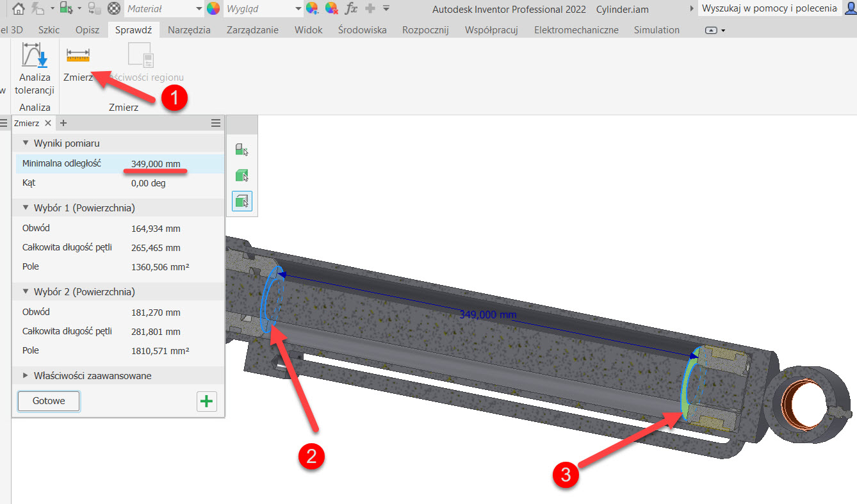The width and height of the screenshot is (857, 504).
Task: Switch to the Narzędzia ribbon tab
Action: (189, 30)
